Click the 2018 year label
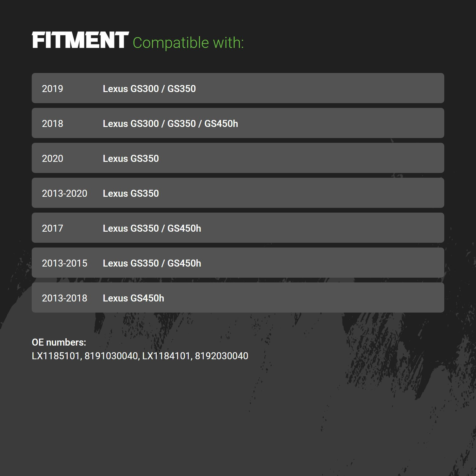The image size is (476, 476). click(52, 123)
